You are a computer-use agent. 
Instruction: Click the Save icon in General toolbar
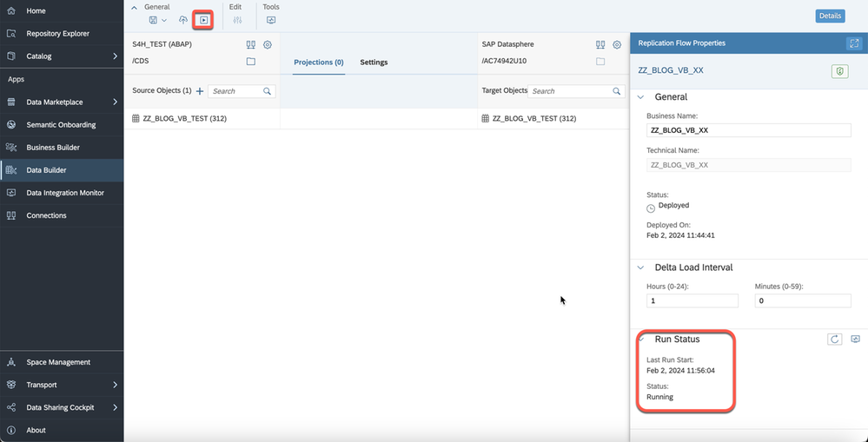tap(153, 20)
